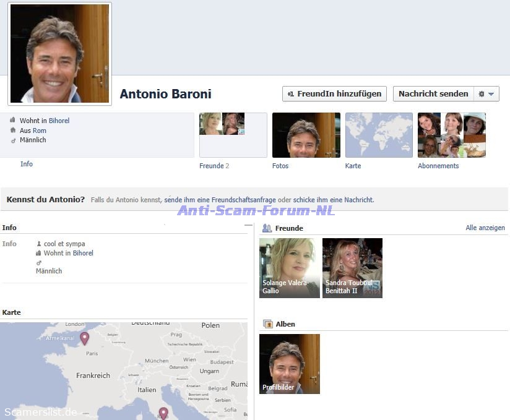Click the Nachricht senden button
Screen dimensions: 510x420
(433, 94)
